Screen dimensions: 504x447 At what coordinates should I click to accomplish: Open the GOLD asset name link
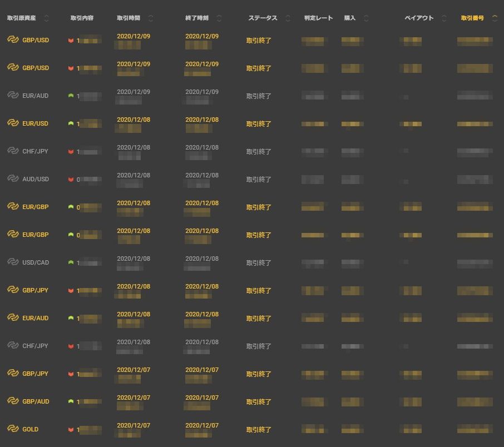point(31,429)
